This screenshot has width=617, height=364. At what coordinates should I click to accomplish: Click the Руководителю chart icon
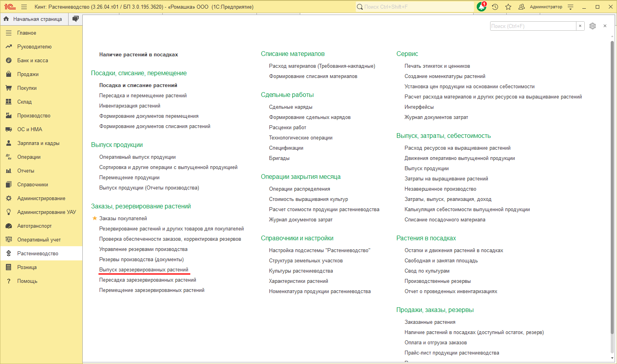click(9, 47)
